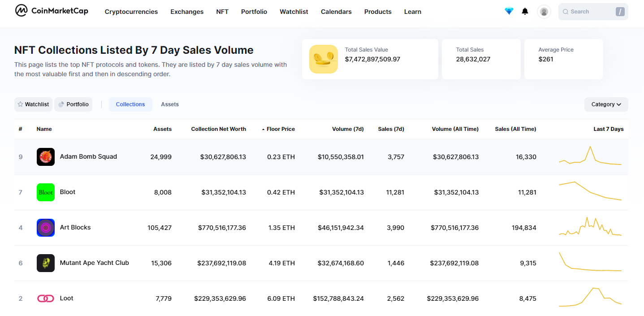Click the 1.35 ETH floor price
The width and height of the screenshot is (644, 316).
point(281,228)
